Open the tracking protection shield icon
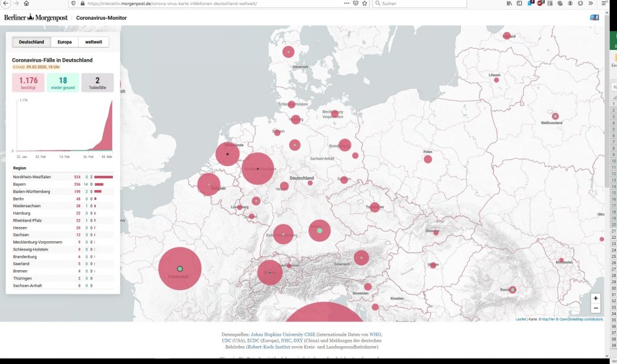Viewport: 617px width, 364px height. click(x=73, y=3)
